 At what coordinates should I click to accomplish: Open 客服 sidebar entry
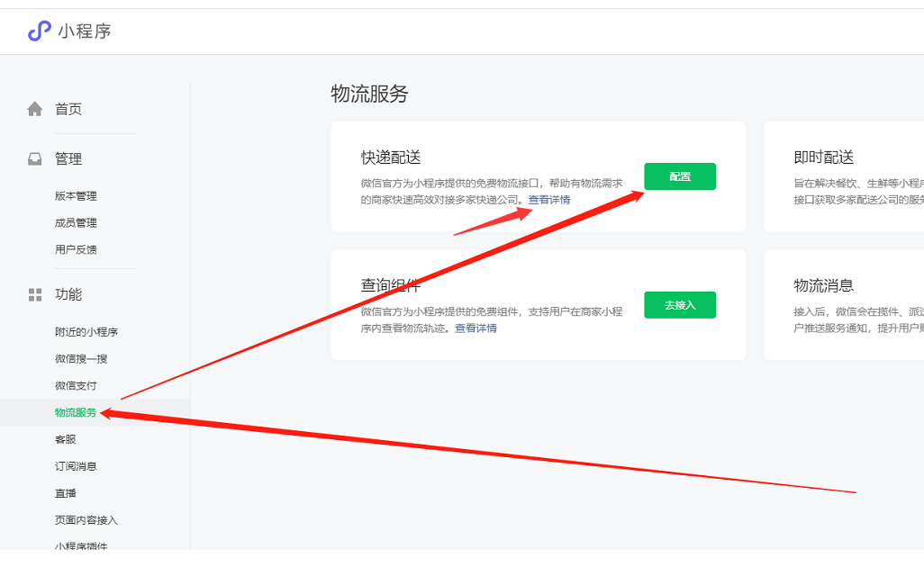(x=66, y=440)
